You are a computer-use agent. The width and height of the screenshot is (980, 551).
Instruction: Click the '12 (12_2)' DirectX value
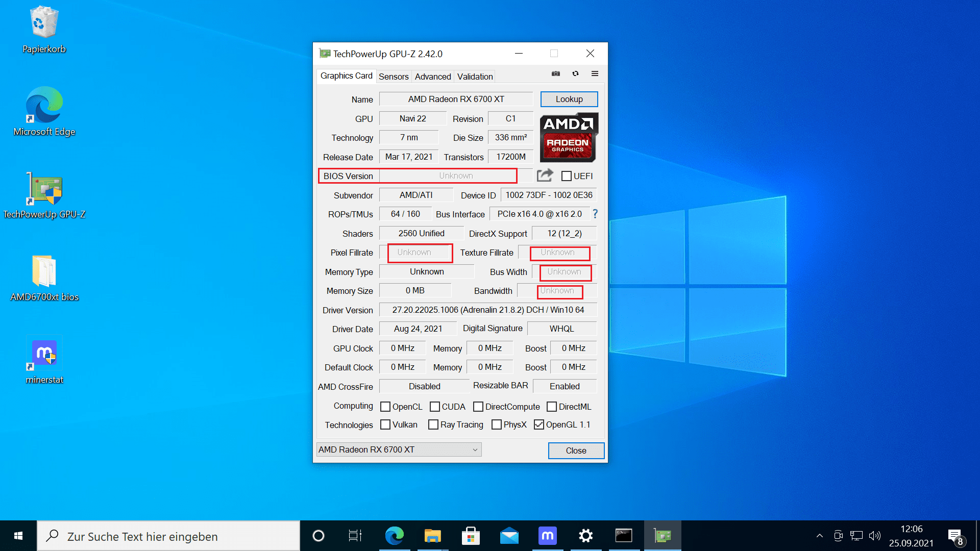click(565, 233)
